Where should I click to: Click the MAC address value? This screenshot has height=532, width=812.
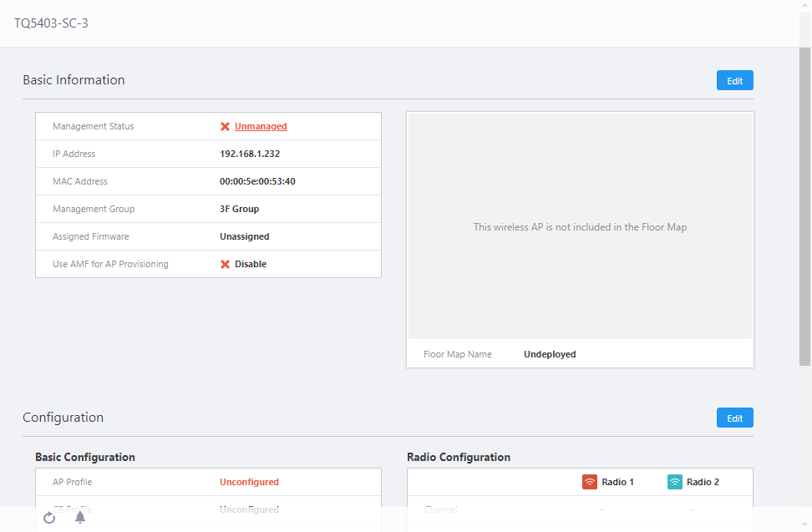point(257,181)
